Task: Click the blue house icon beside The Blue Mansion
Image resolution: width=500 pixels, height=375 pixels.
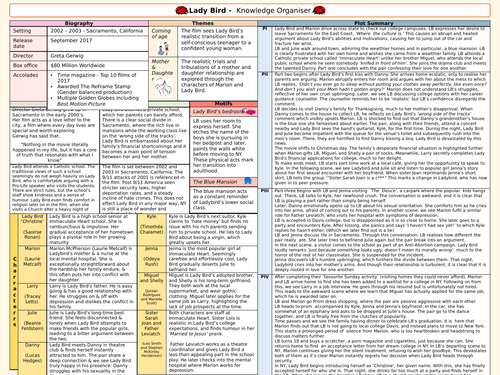Action: pos(248,181)
